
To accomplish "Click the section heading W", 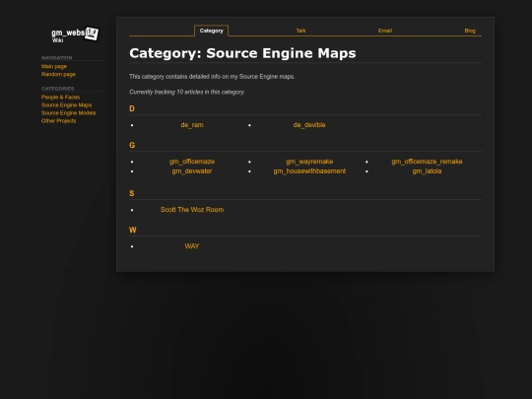I will tap(133, 230).
